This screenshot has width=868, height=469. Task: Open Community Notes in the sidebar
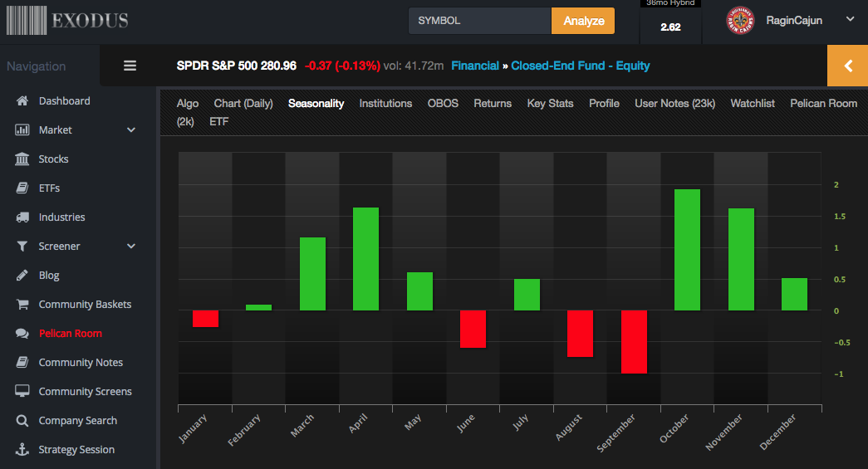[81, 362]
